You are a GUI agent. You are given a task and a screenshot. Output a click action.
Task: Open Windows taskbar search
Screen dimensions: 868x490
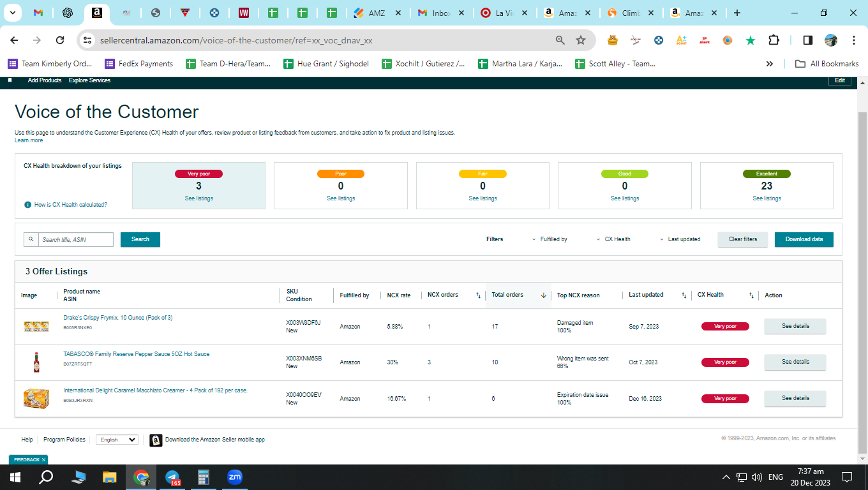coord(46,477)
